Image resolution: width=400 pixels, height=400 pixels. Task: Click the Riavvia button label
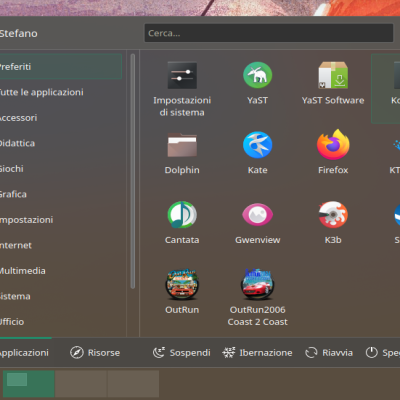(x=337, y=353)
